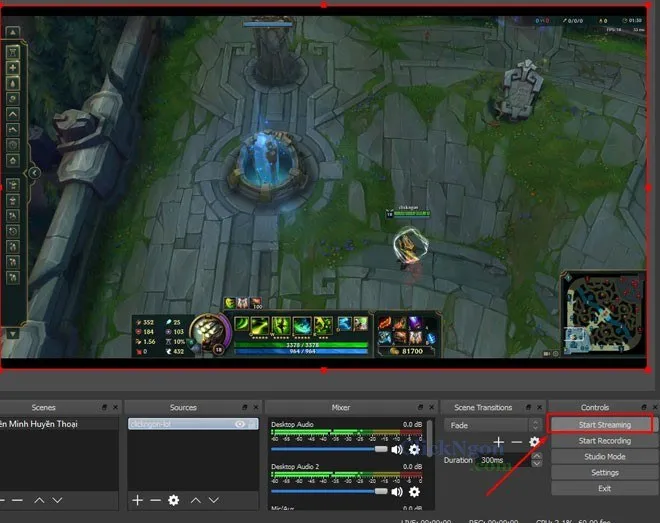Open source properties gear in the Sources panel
Screen dimensions: 660x523
click(x=173, y=500)
